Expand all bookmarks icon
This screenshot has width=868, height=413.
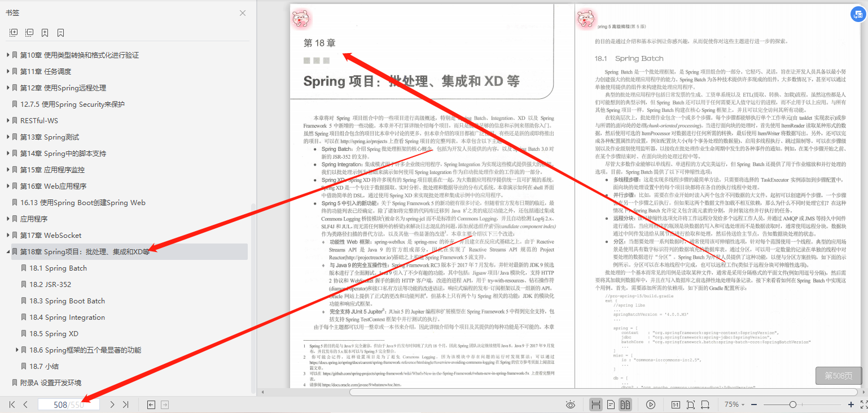pyautogui.click(x=14, y=33)
